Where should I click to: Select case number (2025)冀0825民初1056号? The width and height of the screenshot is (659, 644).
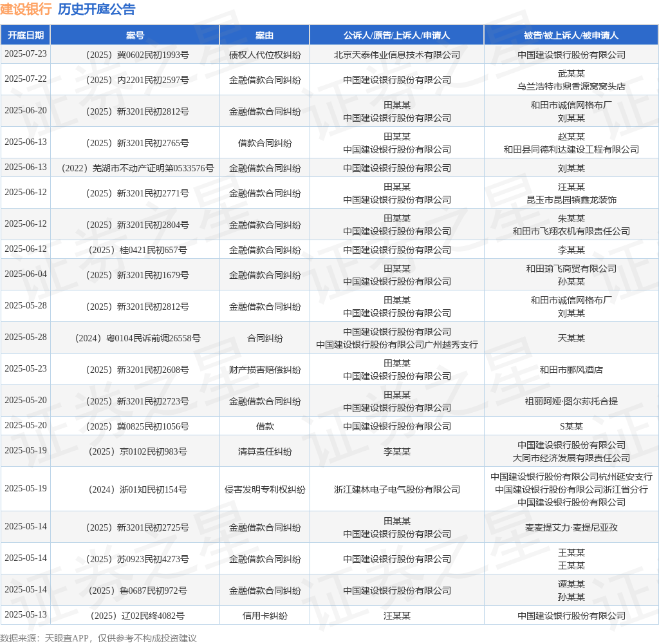(x=138, y=426)
